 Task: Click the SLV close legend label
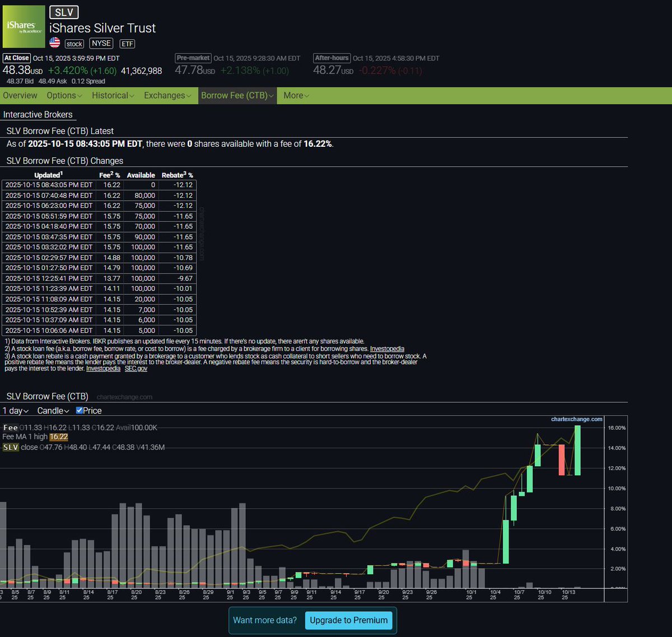pyautogui.click(x=20, y=447)
